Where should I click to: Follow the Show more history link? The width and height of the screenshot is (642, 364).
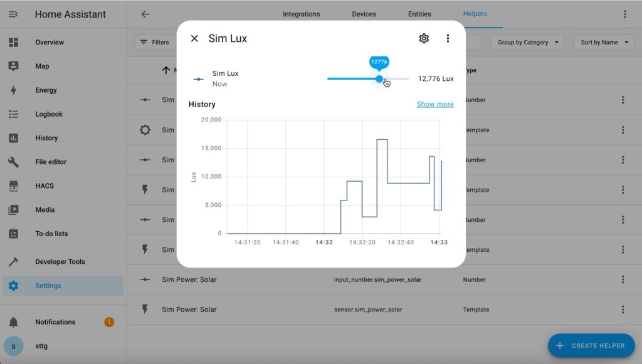435,104
